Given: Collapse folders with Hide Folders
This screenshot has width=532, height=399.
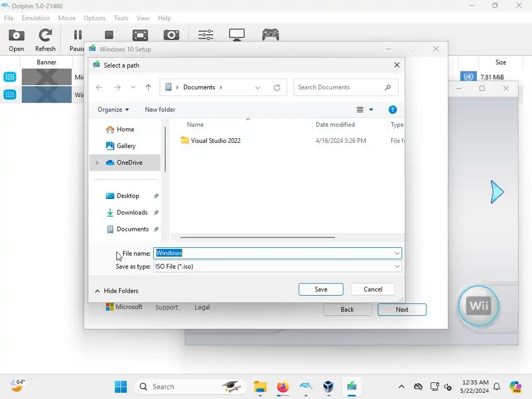Looking at the screenshot, I should [117, 291].
